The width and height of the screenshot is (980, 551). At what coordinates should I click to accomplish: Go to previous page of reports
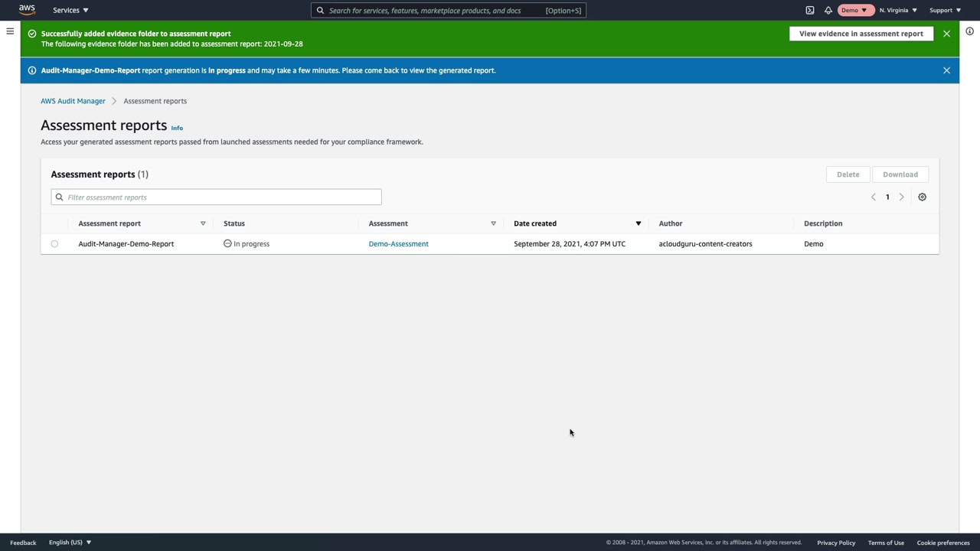[x=873, y=197]
